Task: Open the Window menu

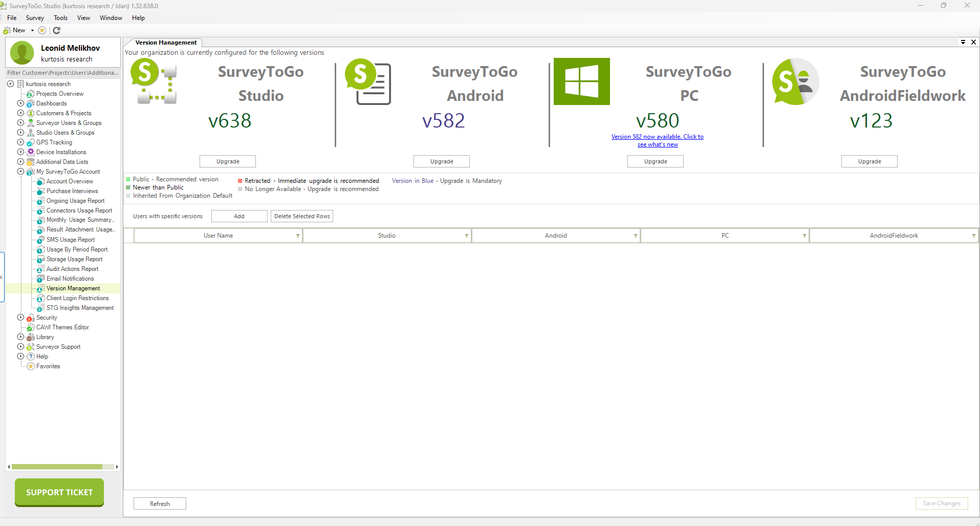Action: (111, 18)
